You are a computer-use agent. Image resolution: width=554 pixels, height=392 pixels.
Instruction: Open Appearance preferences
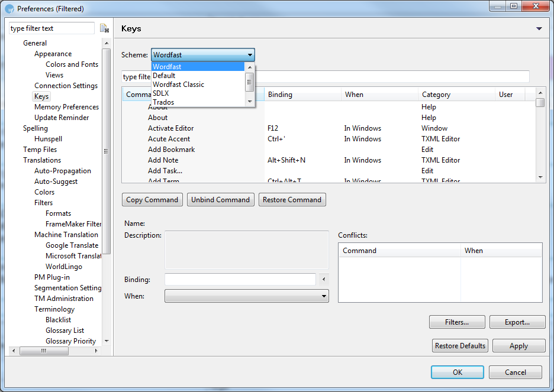click(53, 54)
